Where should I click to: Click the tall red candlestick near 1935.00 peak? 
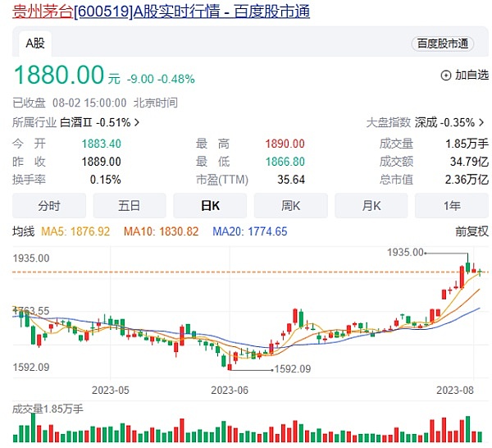[462, 277]
